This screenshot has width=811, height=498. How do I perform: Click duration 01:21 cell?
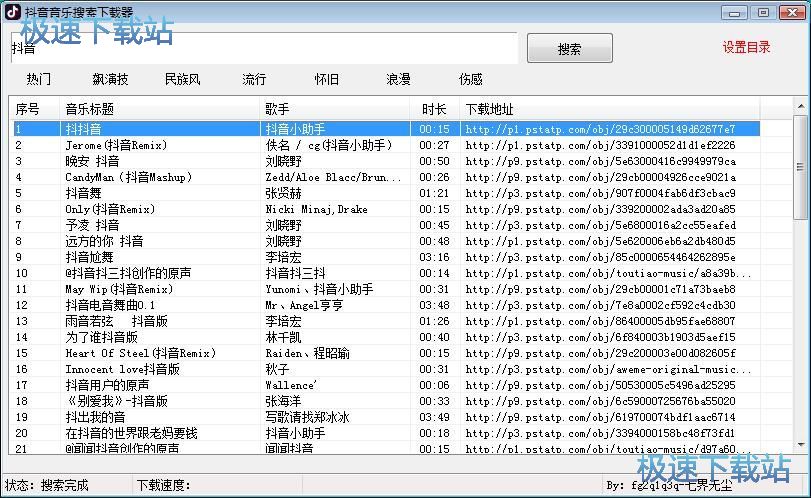click(x=434, y=193)
